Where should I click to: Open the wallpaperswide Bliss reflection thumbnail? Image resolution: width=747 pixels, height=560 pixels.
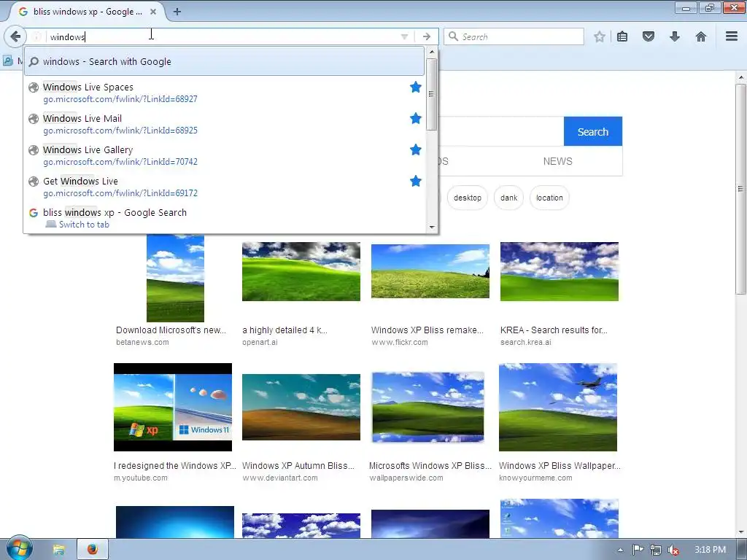tap(427, 407)
